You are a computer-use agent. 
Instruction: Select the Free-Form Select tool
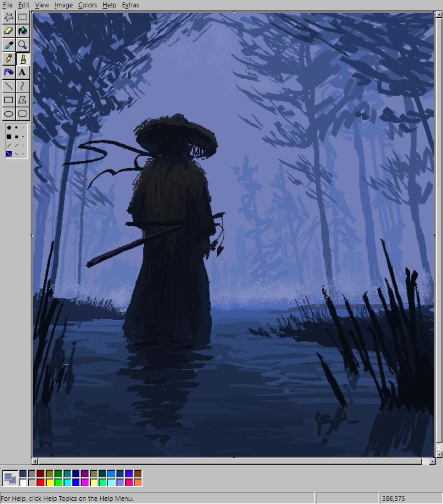(9, 17)
